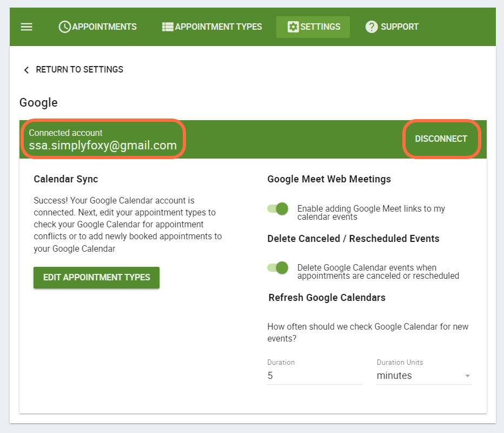Click 'How often should we check' question text
Image resolution: width=504 pixels, height=433 pixels.
tap(368, 332)
